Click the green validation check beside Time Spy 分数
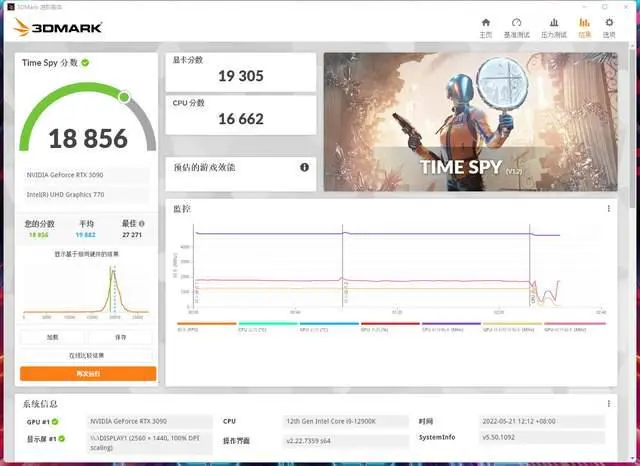Screen dimensions: 640x466 [85, 63]
